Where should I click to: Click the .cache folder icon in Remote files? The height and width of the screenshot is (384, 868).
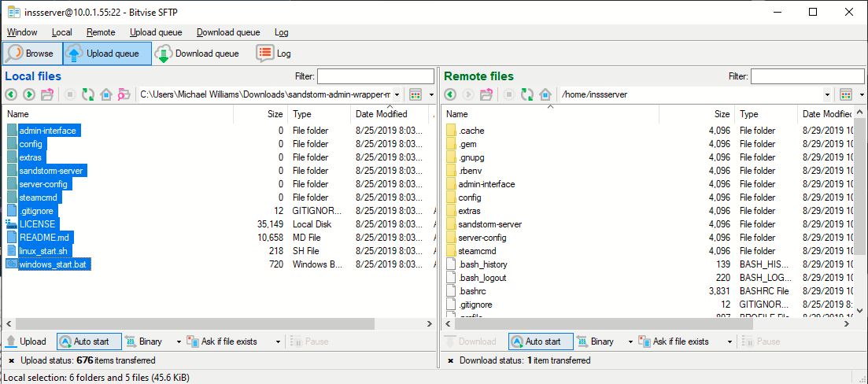point(451,131)
